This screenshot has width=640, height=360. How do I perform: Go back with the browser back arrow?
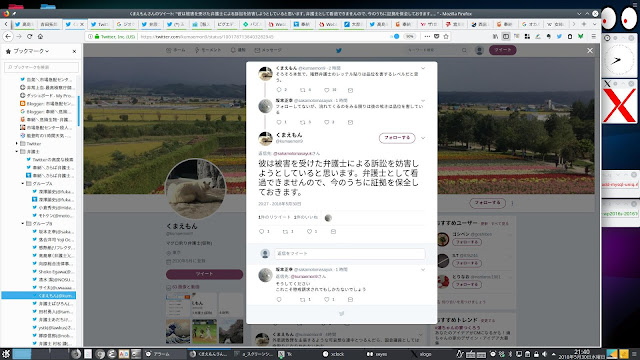pos(8,36)
